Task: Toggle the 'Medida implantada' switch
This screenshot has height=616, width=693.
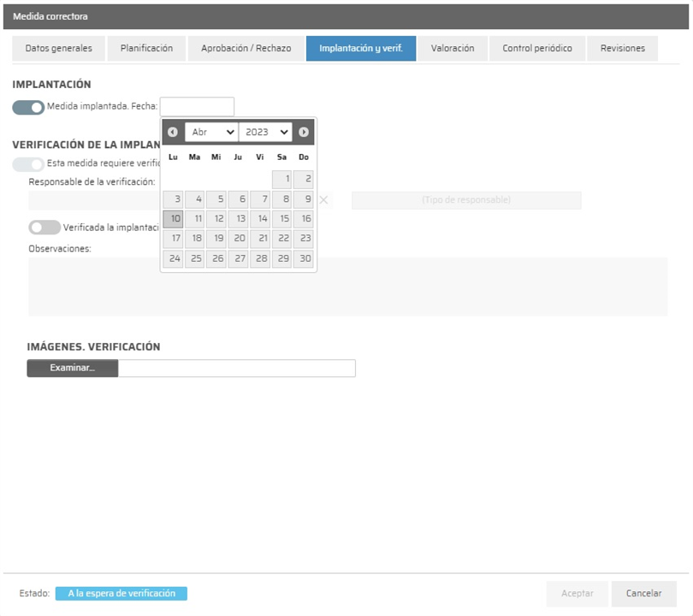Action: 28,107
